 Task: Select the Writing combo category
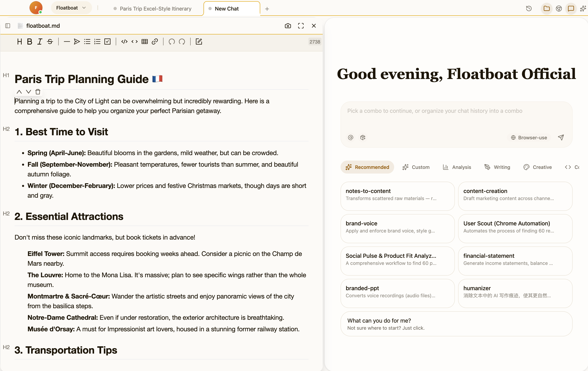pos(497,167)
